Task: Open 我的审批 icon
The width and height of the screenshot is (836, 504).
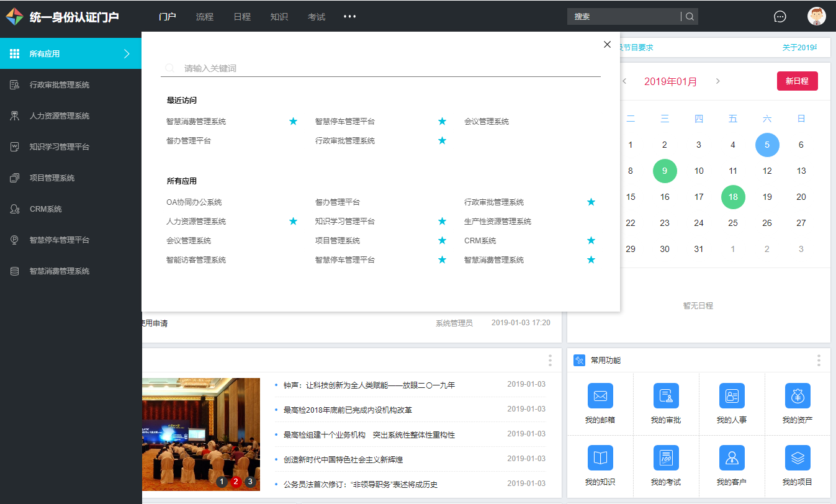Action: (x=666, y=395)
